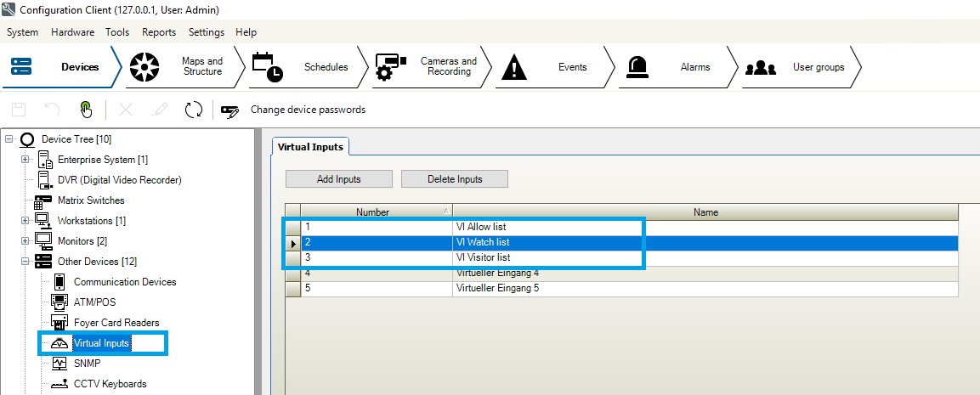Open Change device passwords
Screen dimensions: 980x395
point(307,110)
